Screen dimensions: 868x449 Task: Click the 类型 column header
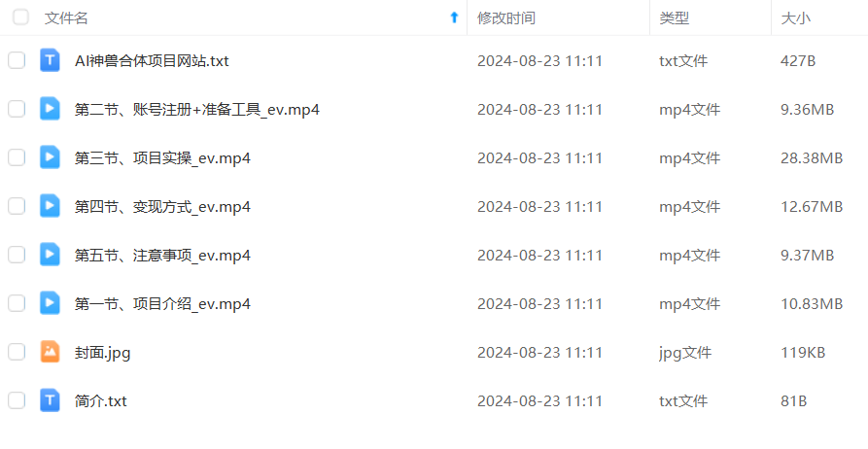674,18
